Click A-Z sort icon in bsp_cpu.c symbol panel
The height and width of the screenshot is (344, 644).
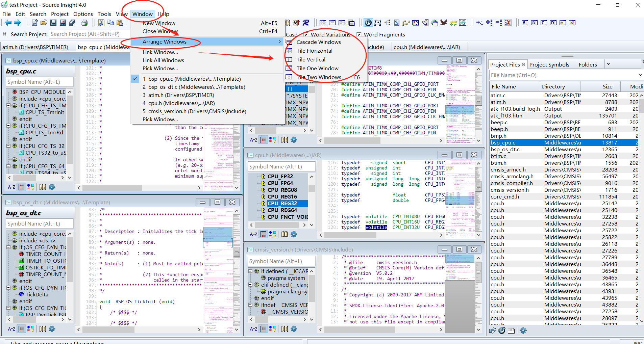coord(11,187)
